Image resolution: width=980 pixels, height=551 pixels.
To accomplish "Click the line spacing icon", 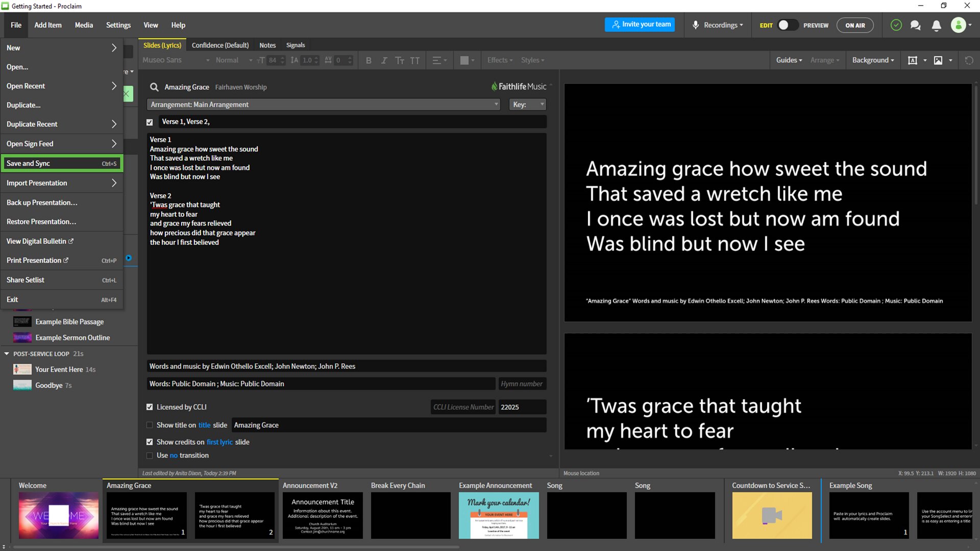I will point(295,60).
